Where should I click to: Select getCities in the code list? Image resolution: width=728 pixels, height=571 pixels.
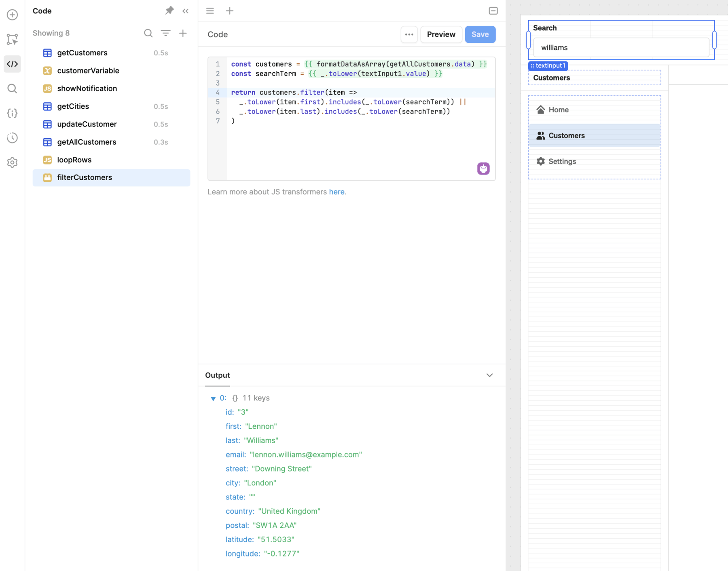(x=111, y=106)
